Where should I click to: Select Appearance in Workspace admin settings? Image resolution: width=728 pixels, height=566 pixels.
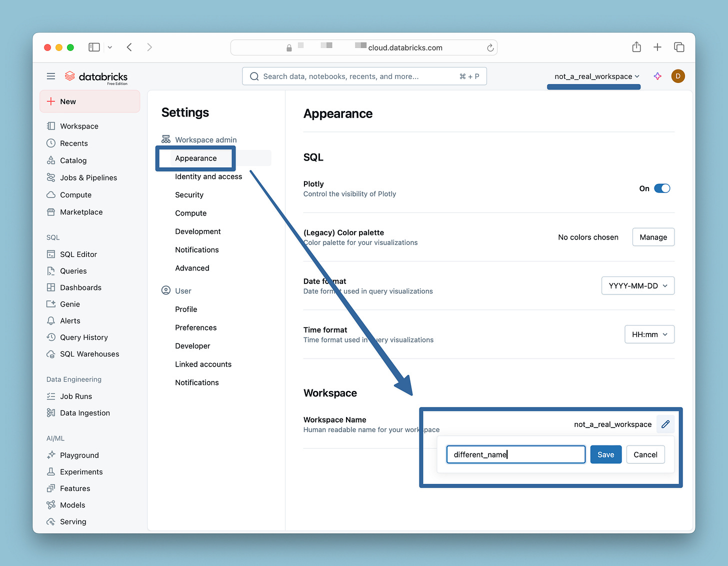pos(196,158)
